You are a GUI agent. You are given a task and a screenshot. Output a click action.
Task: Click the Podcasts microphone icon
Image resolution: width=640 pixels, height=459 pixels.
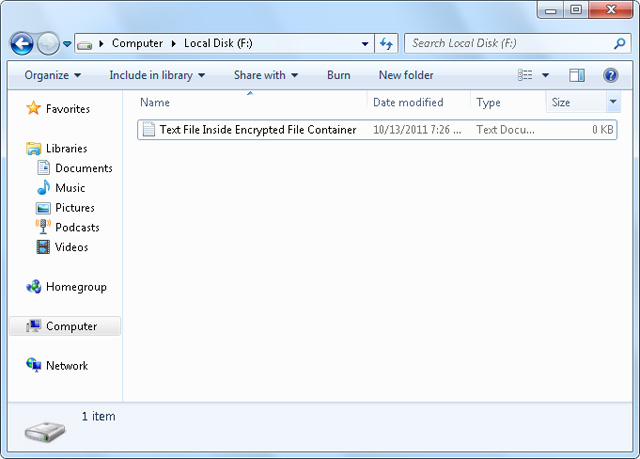click(x=43, y=226)
